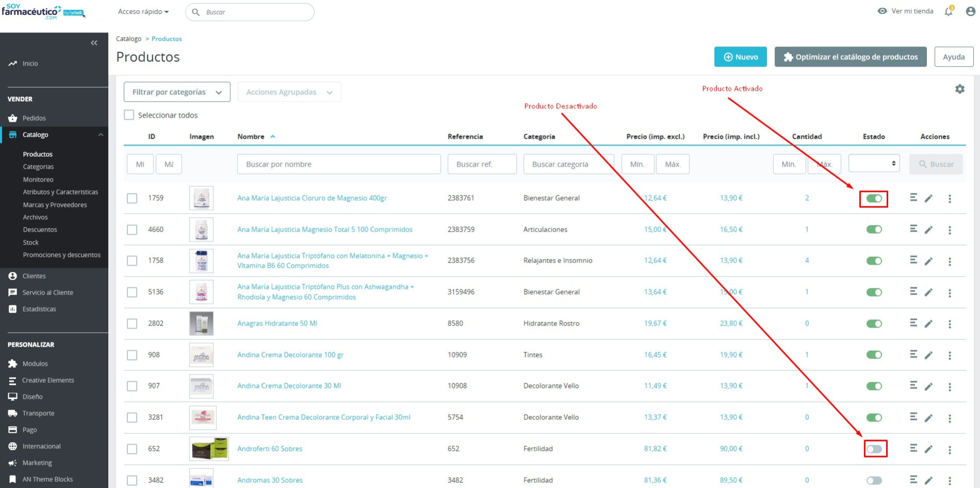The image size is (980, 488).
Task: Check the Seleccionar todos checkbox
Action: (x=129, y=115)
